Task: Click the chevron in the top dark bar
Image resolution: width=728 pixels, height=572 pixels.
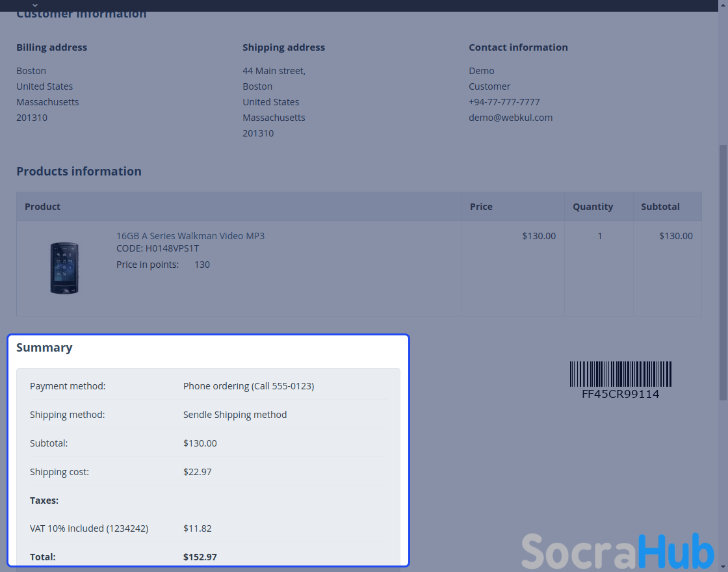Action: point(35,5)
